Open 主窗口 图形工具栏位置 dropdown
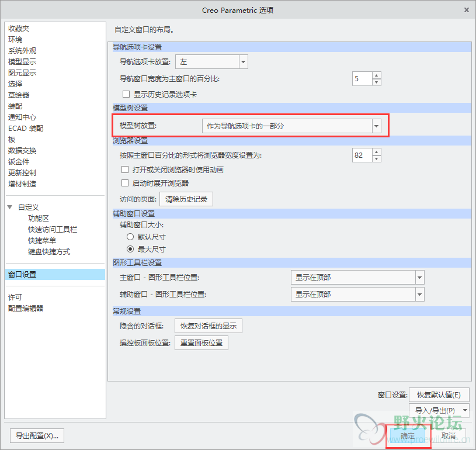 tap(357, 278)
